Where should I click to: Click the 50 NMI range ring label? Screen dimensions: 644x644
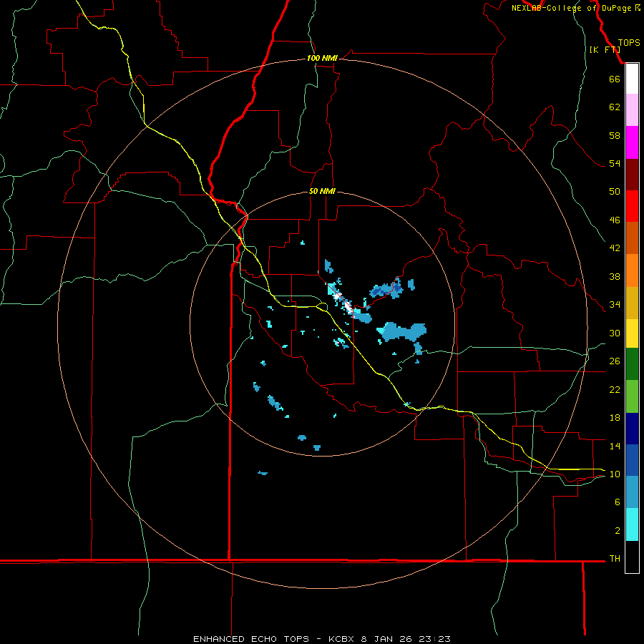click(x=322, y=191)
